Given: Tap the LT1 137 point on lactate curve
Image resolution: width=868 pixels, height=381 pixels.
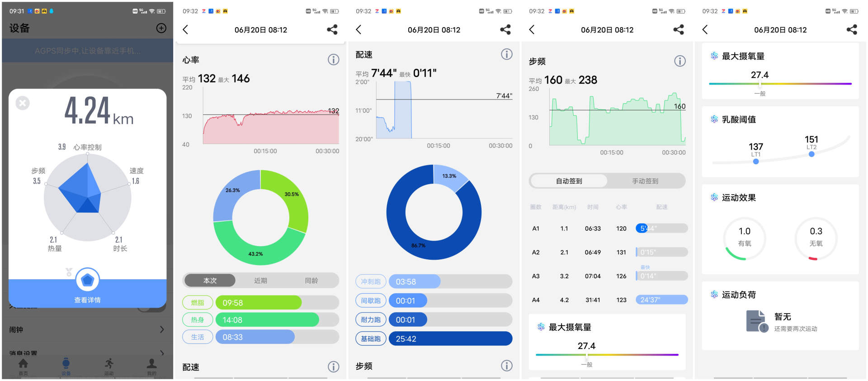Looking at the screenshot, I should tap(756, 161).
